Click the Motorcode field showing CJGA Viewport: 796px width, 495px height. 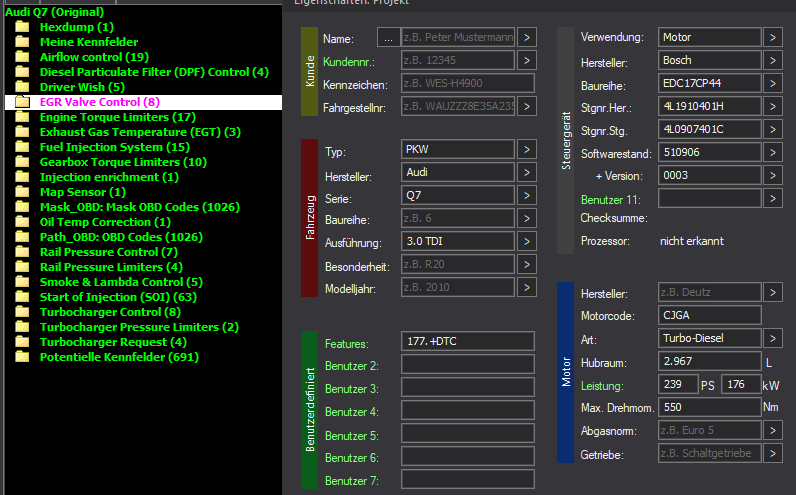click(710, 315)
